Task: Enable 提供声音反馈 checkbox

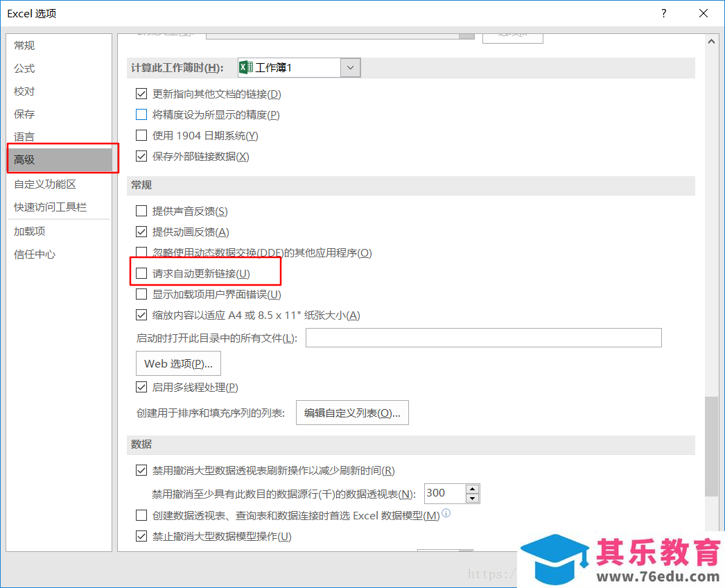Action: [x=141, y=211]
